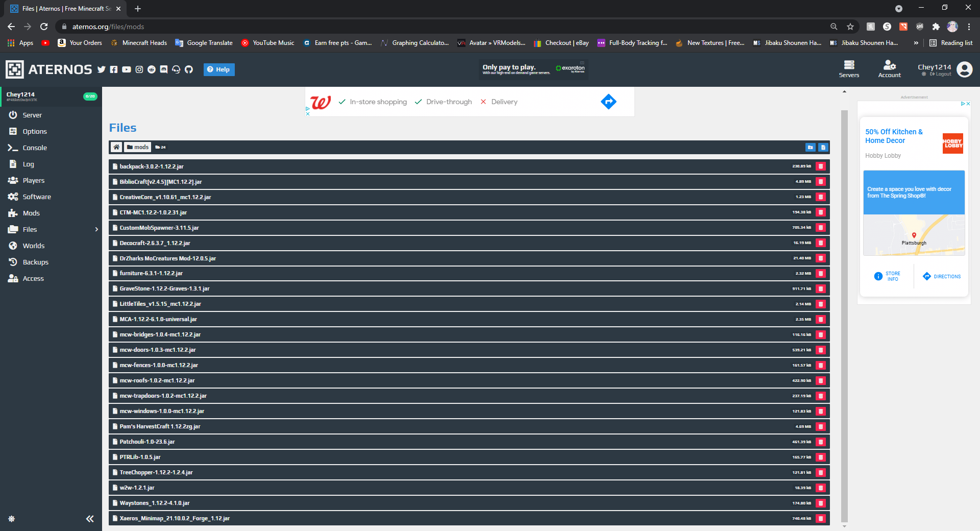
Task: Open a new browser tab
Action: [138, 9]
